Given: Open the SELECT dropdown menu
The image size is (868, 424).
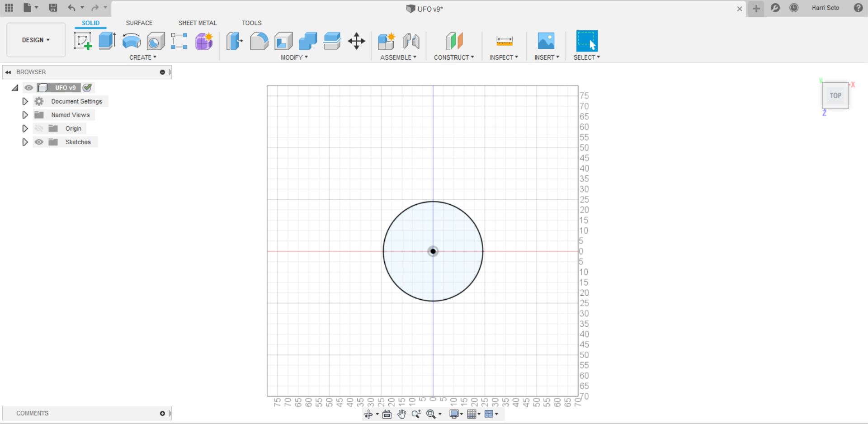Looking at the screenshot, I should (x=587, y=57).
